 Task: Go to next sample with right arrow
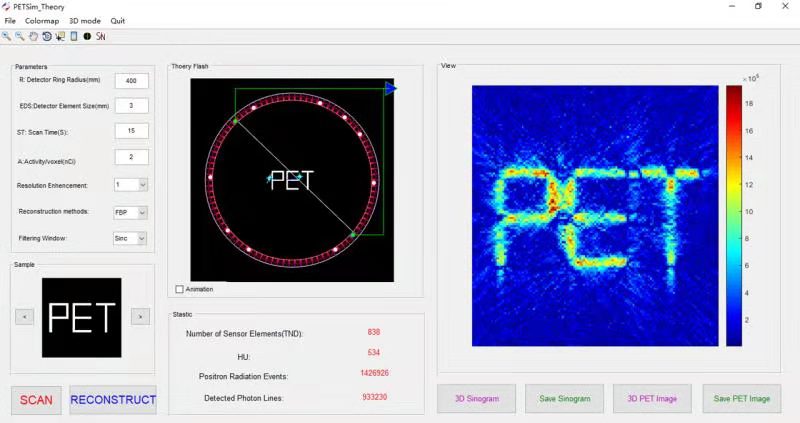(140, 317)
